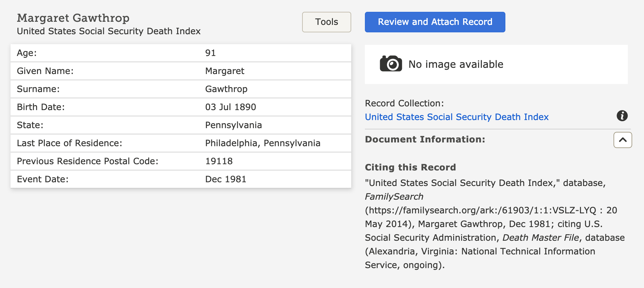644x288 pixels.
Task: Click the Given Name value Margaret
Action: (225, 71)
